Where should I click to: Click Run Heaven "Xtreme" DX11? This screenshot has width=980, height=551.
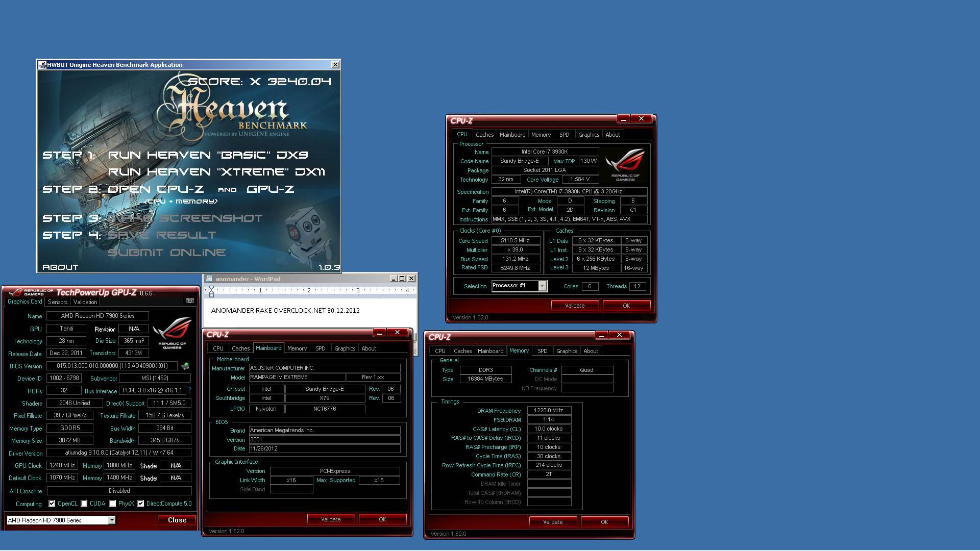[216, 172]
